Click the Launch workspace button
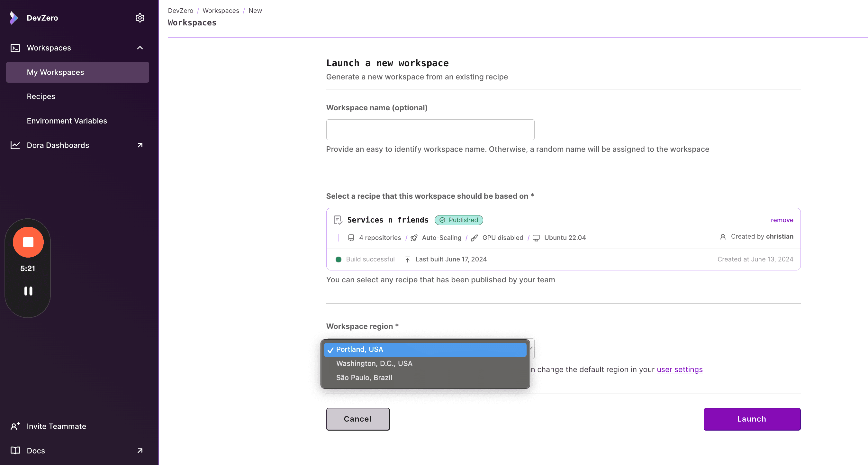 [x=752, y=418]
